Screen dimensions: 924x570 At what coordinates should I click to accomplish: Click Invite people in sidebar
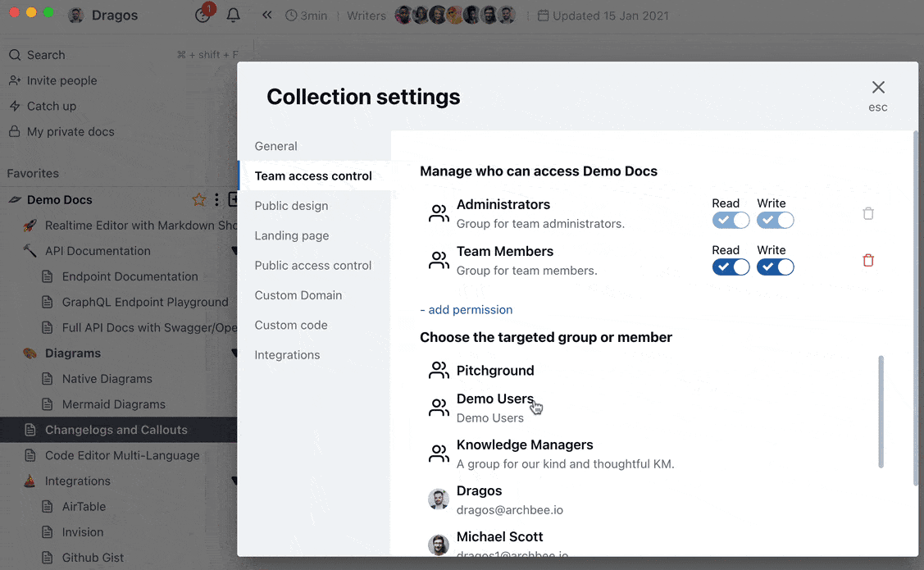[x=61, y=80]
